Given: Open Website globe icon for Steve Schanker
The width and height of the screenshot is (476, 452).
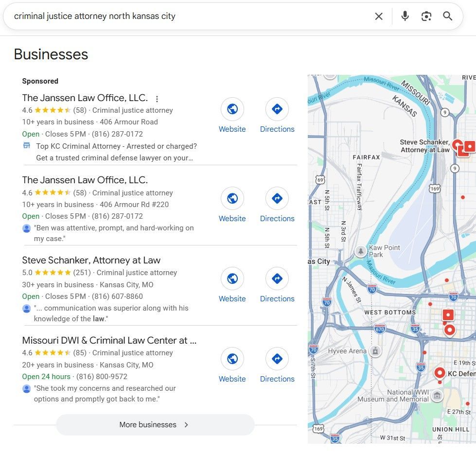Looking at the screenshot, I should [232, 278].
